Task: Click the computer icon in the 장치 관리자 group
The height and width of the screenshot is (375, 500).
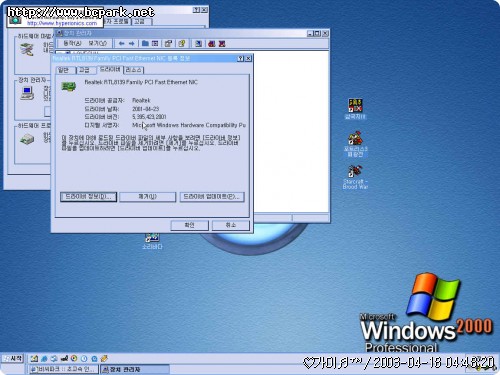Action: (27, 93)
